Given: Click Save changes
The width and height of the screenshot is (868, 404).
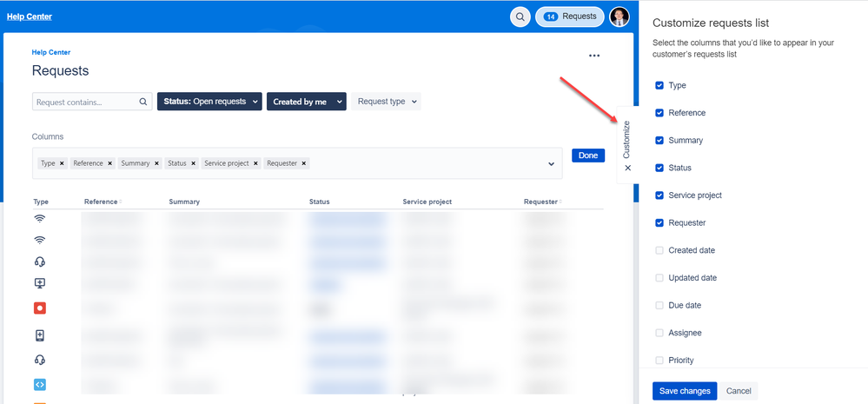Looking at the screenshot, I should point(685,391).
